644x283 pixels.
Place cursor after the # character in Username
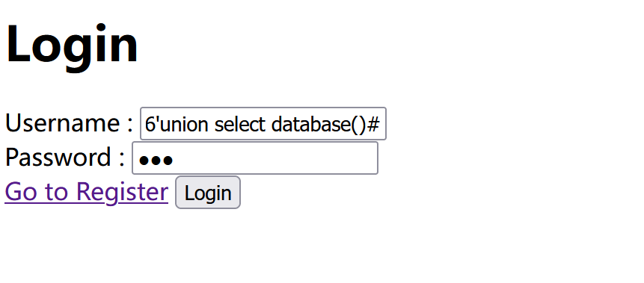[x=380, y=124]
